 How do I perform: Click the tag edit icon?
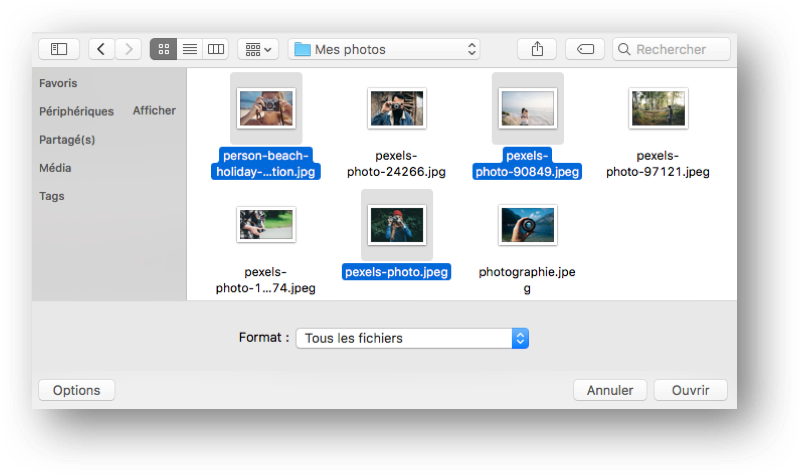coord(585,49)
